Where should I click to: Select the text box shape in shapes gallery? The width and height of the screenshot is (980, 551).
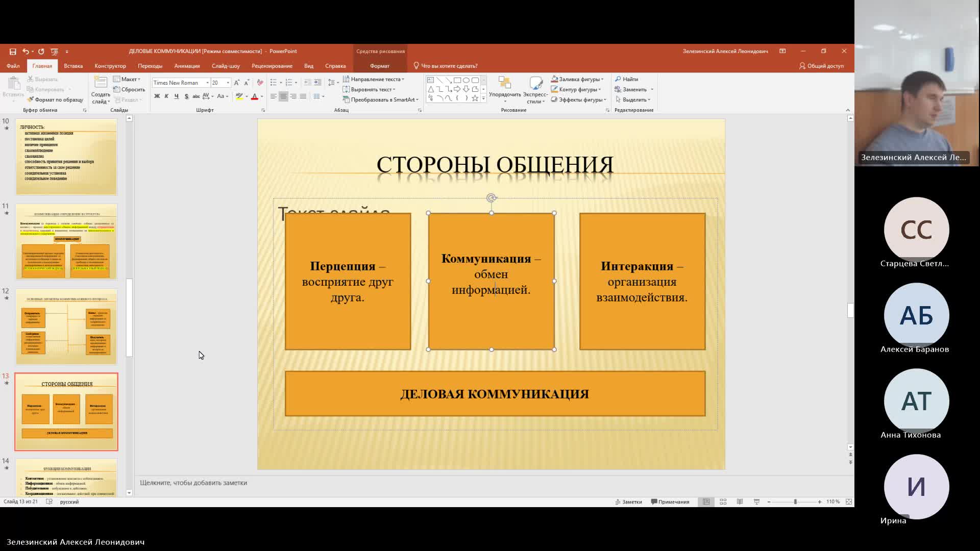pyautogui.click(x=430, y=80)
